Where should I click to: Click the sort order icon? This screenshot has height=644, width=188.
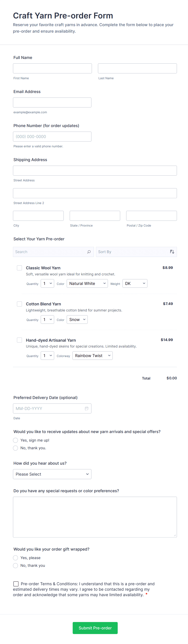tap(172, 252)
